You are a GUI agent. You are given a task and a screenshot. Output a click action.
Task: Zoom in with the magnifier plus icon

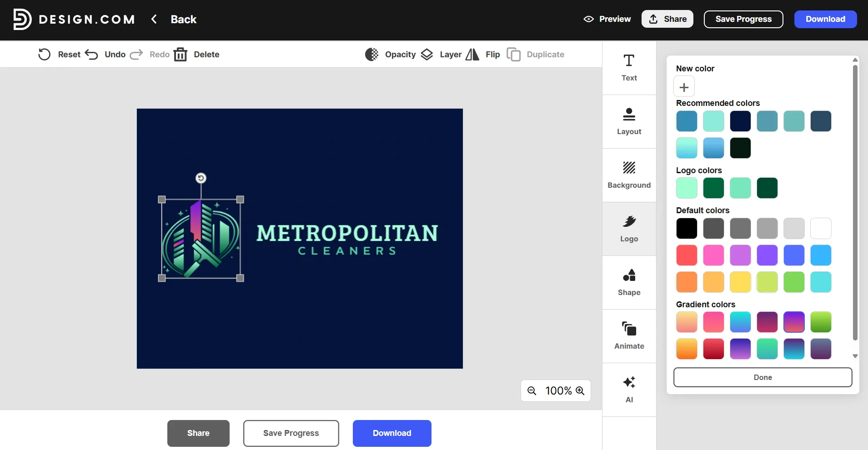[580, 390]
